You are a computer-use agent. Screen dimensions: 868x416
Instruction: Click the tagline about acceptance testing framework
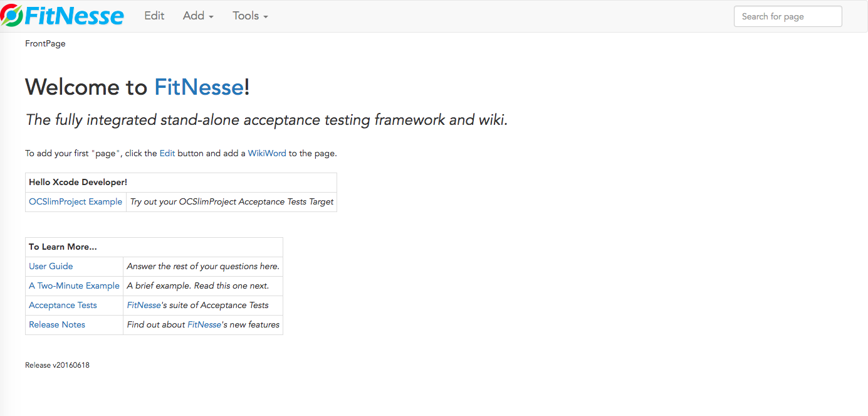(266, 120)
